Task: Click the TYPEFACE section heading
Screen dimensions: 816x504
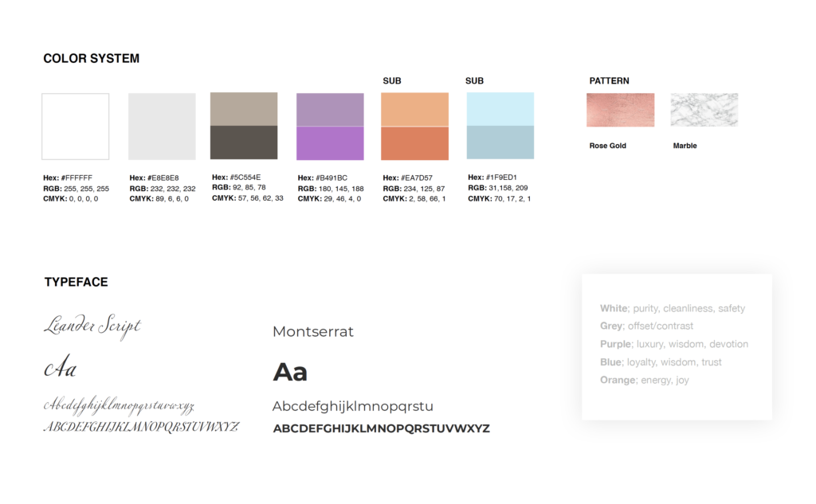Action: [x=76, y=282]
